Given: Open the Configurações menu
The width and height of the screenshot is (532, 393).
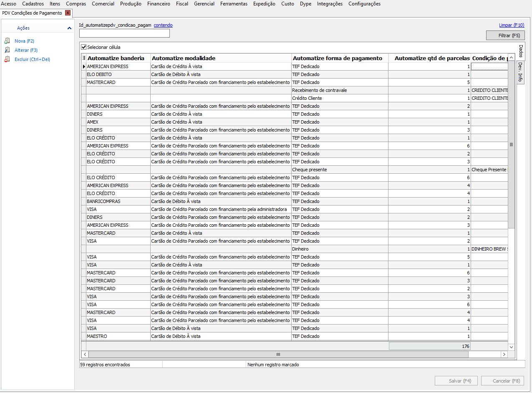Looking at the screenshot, I should (364, 4).
